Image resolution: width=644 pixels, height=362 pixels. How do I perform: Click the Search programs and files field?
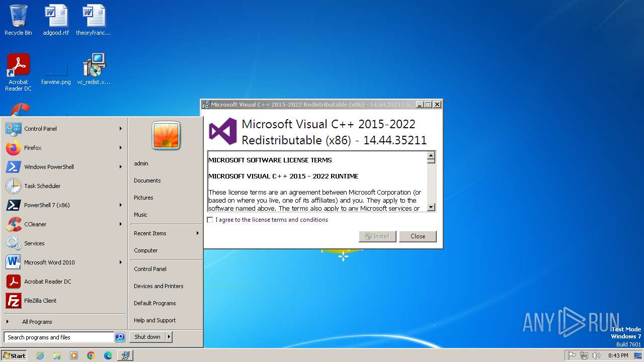pyautogui.click(x=59, y=337)
